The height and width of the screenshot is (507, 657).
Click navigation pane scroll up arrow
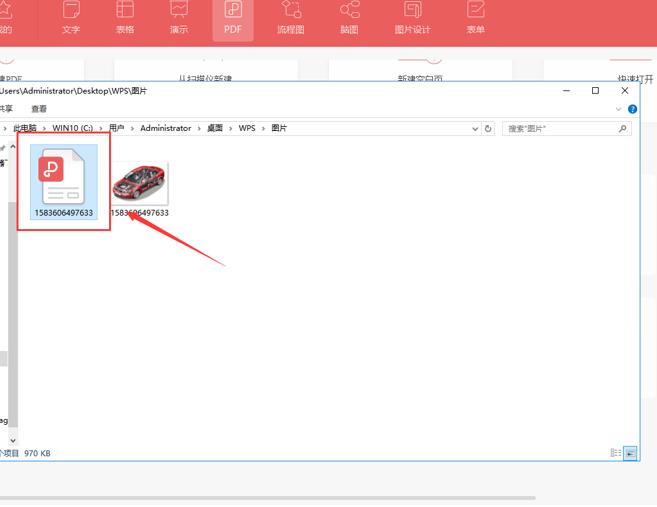(13, 147)
